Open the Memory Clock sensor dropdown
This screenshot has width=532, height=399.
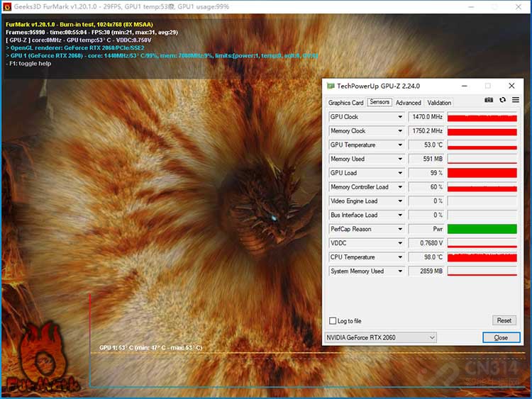(x=400, y=131)
